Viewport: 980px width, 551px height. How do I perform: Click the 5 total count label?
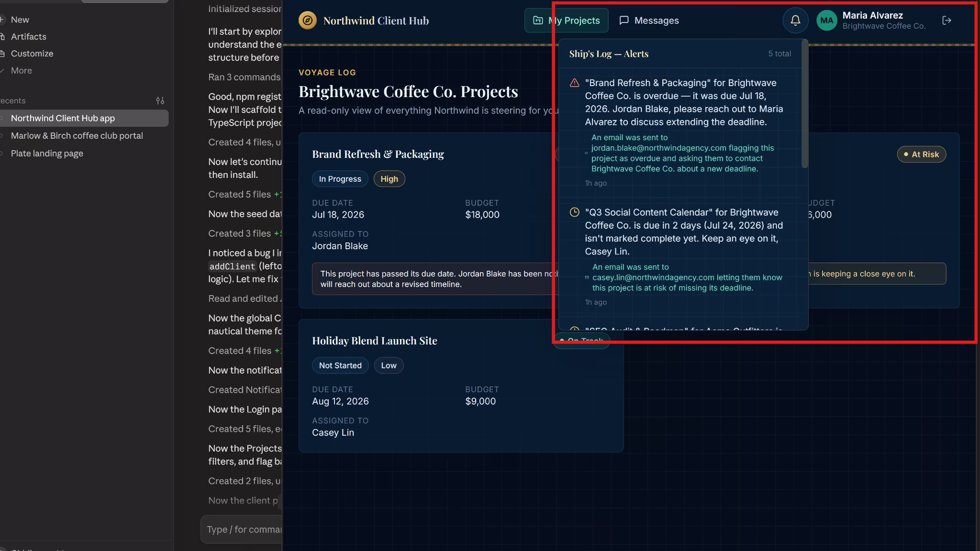780,54
